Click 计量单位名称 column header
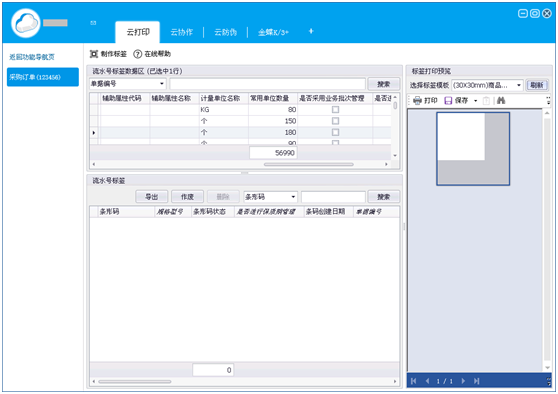This screenshot has height=394, width=558. (223, 98)
